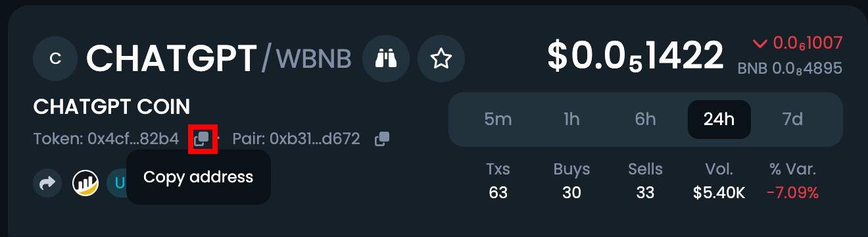Click the token address 0x4cf...82b4
Image resolution: width=868 pixels, height=237 pixels.
click(x=133, y=139)
